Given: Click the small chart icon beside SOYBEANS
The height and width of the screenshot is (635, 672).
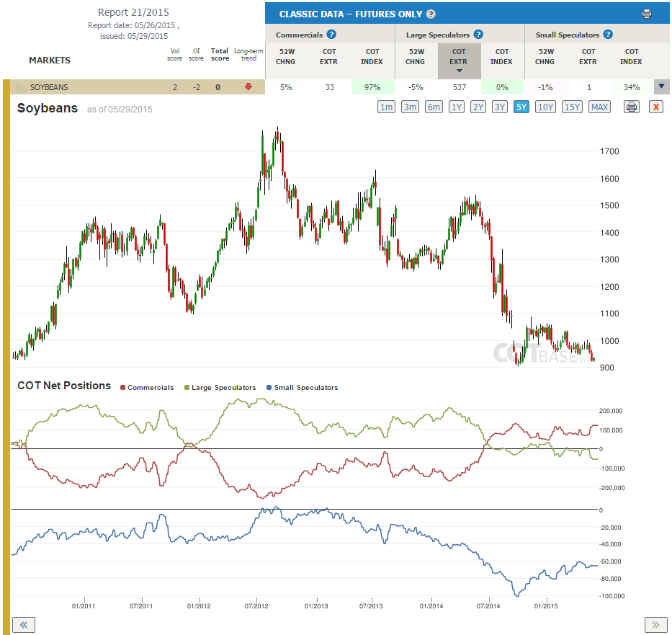Looking at the screenshot, I should coord(20,87).
